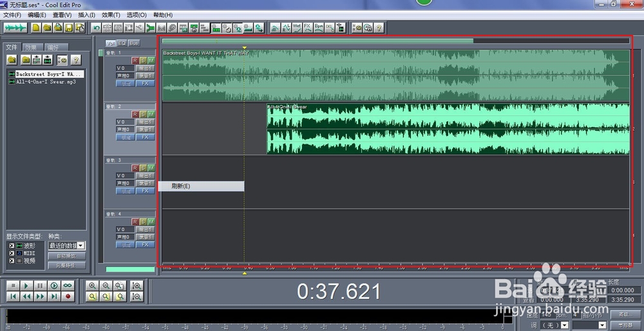Viewport: 644px width, 331px height.
Task: Jump to the beginning of the session
Action: click(13, 296)
